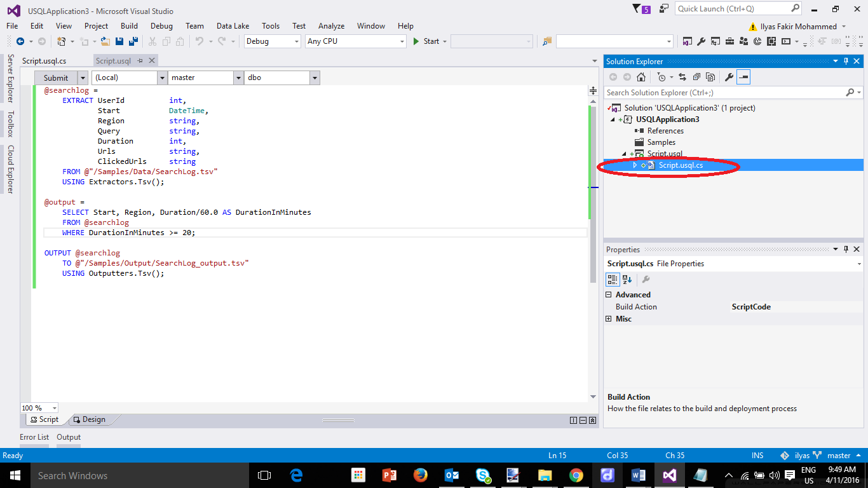
Task: Open the editor zoom level dropdown showing 100%
Action: 38,407
